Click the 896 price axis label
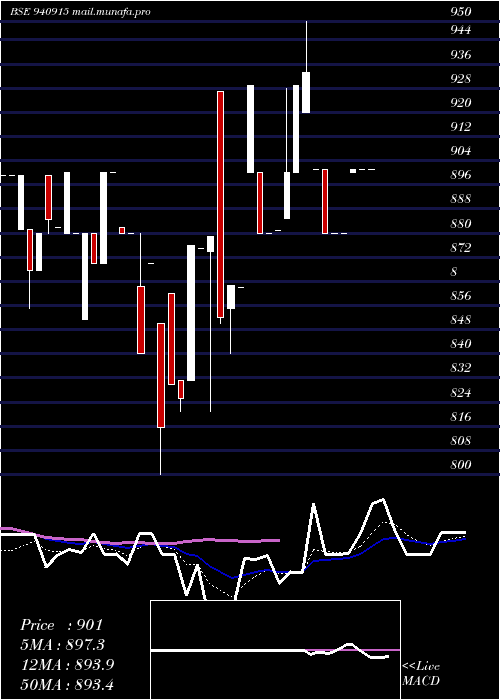The height and width of the screenshot is (700, 500). point(461,175)
